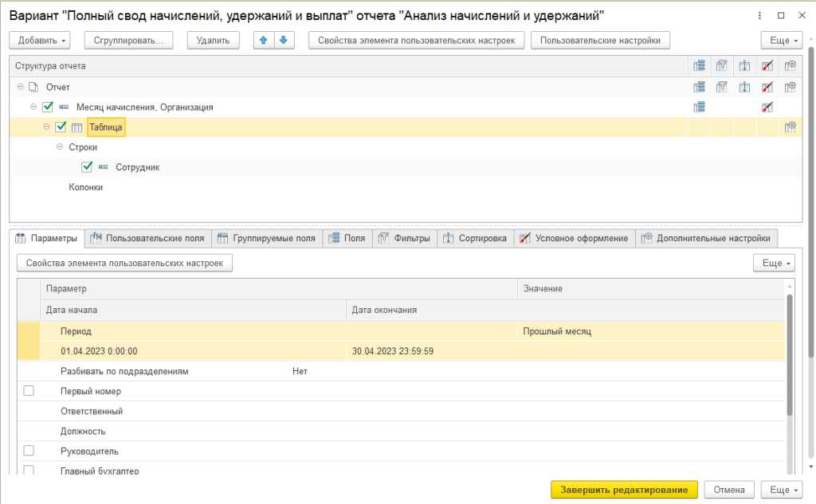
Task: Open the Условное оформление tab
Action: [575, 238]
